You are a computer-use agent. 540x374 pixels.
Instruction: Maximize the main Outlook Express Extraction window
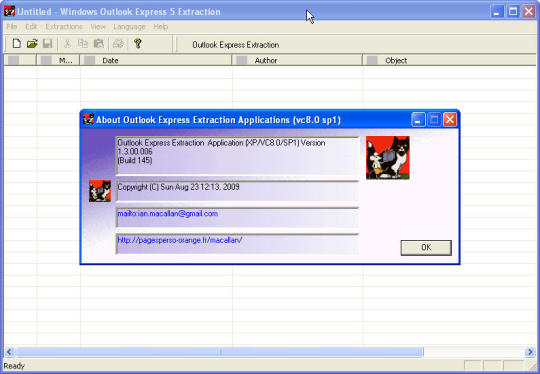[513, 12]
